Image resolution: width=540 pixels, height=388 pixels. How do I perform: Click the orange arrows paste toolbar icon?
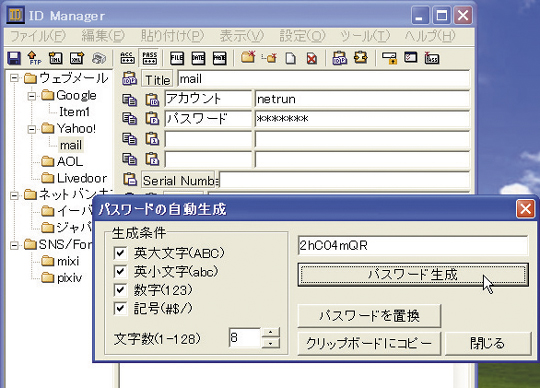tap(361, 58)
